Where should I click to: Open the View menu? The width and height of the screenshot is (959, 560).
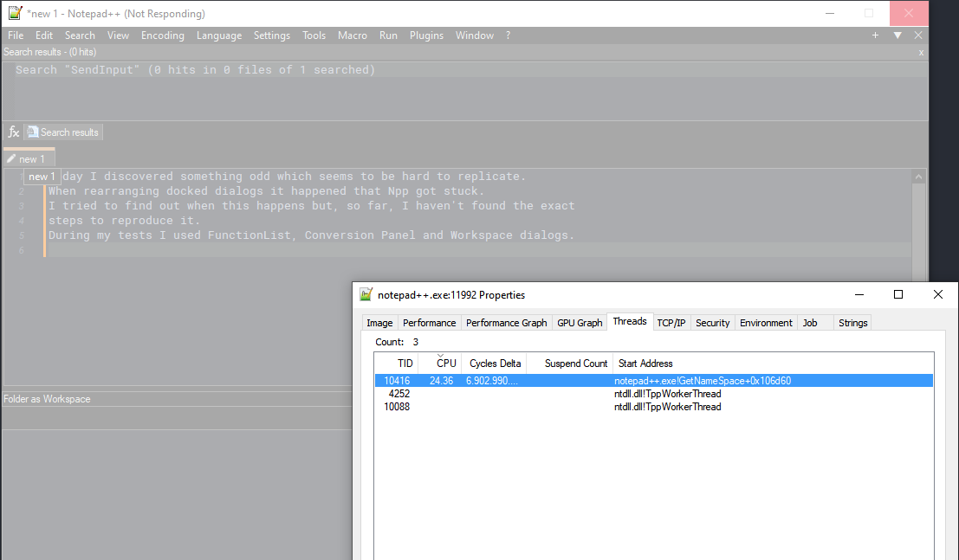coord(118,35)
